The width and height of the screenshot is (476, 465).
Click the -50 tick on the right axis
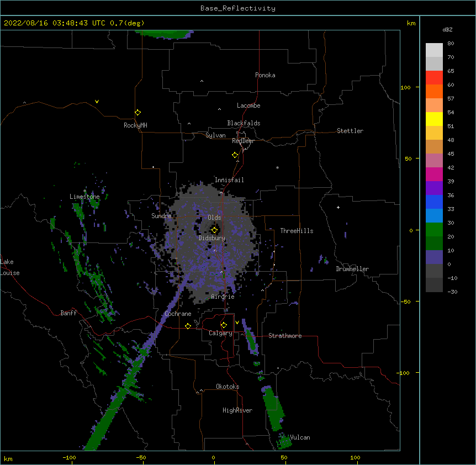click(405, 302)
